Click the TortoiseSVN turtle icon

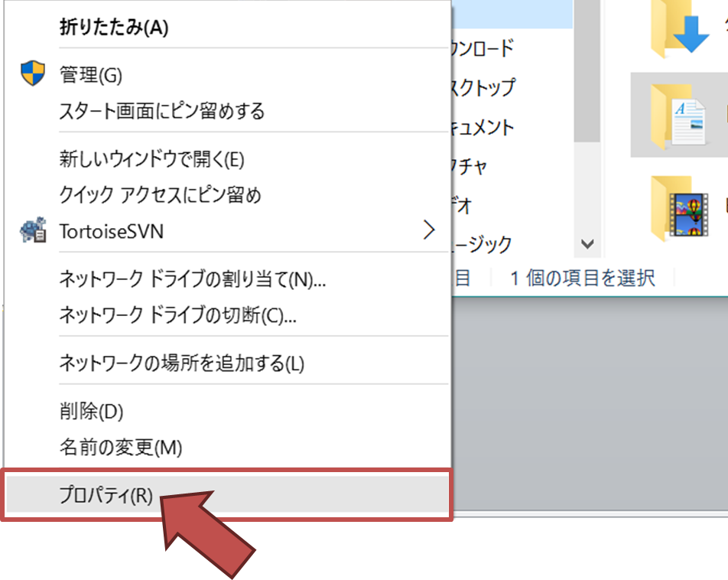pyautogui.click(x=33, y=230)
